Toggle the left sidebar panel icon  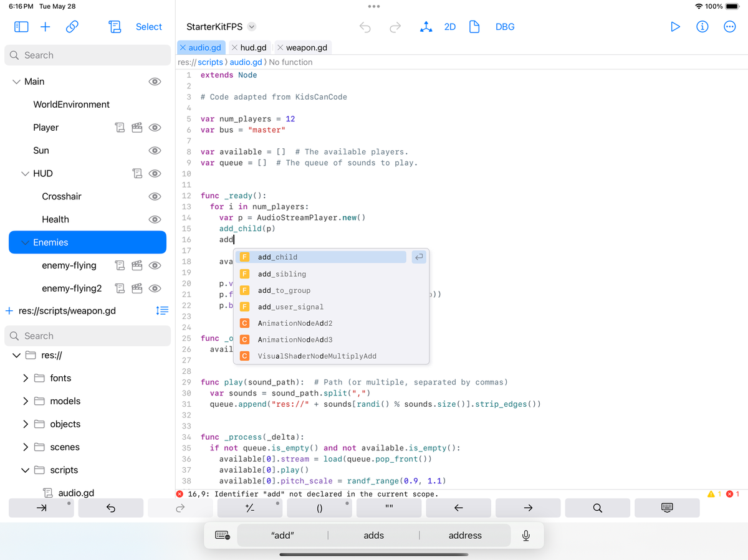coord(21,27)
